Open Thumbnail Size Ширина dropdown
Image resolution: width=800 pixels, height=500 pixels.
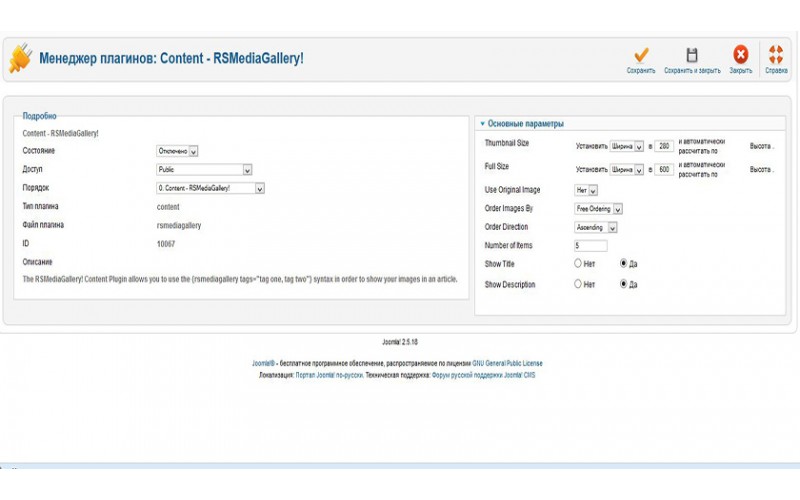click(x=627, y=146)
